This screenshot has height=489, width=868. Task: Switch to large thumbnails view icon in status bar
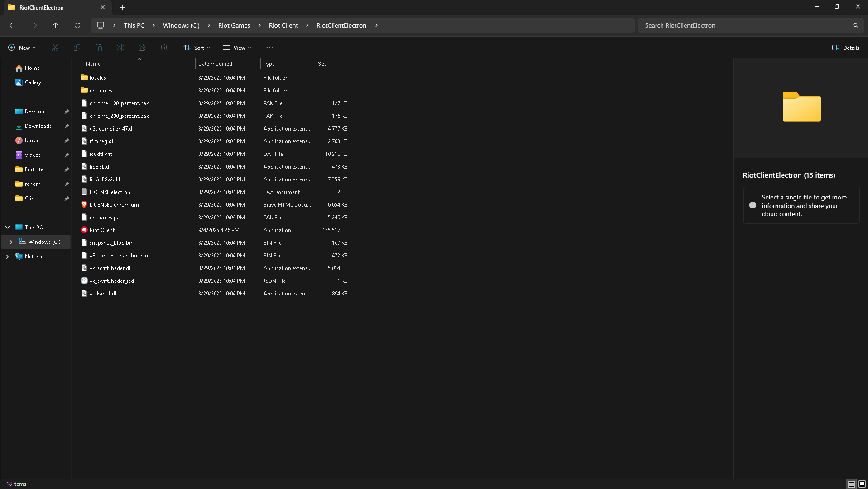pos(862,484)
